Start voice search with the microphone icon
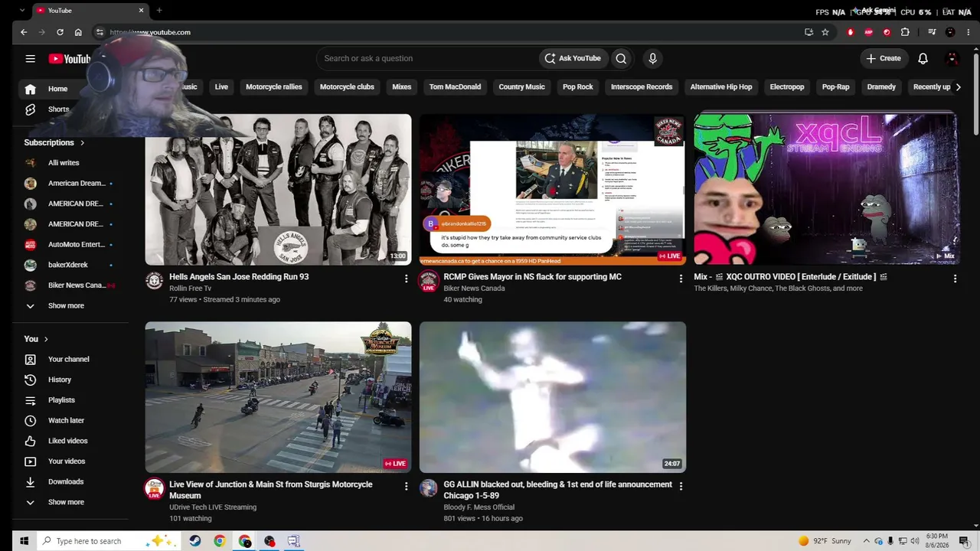980x551 pixels. pos(652,58)
